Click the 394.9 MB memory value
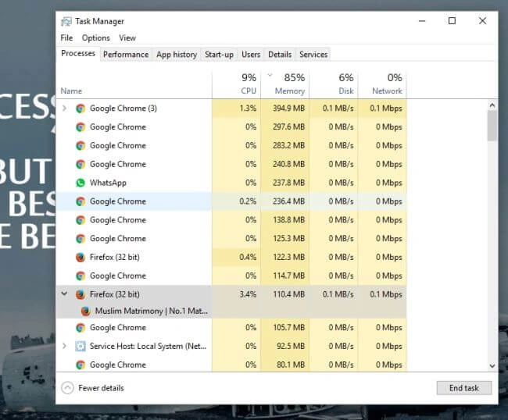Viewport: 508px width, 420px height. 288,109
